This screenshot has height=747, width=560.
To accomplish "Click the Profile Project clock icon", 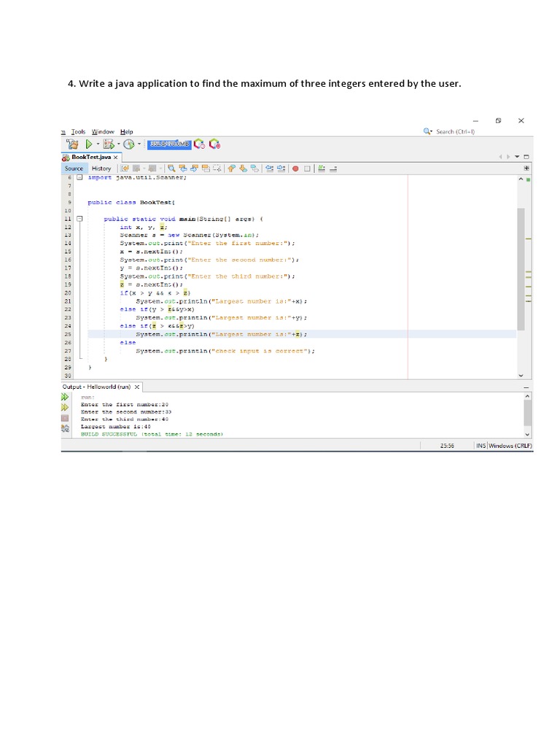I will (x=128, y=144).
